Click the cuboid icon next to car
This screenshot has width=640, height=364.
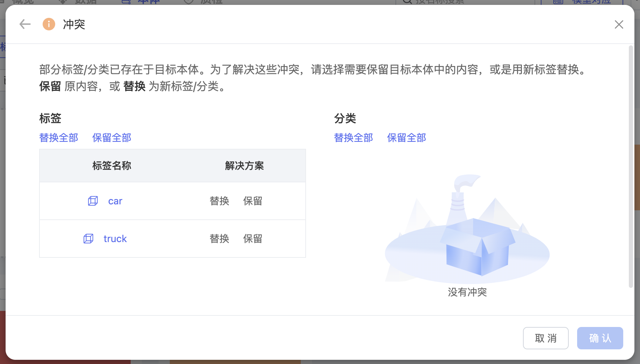[93, 201]
